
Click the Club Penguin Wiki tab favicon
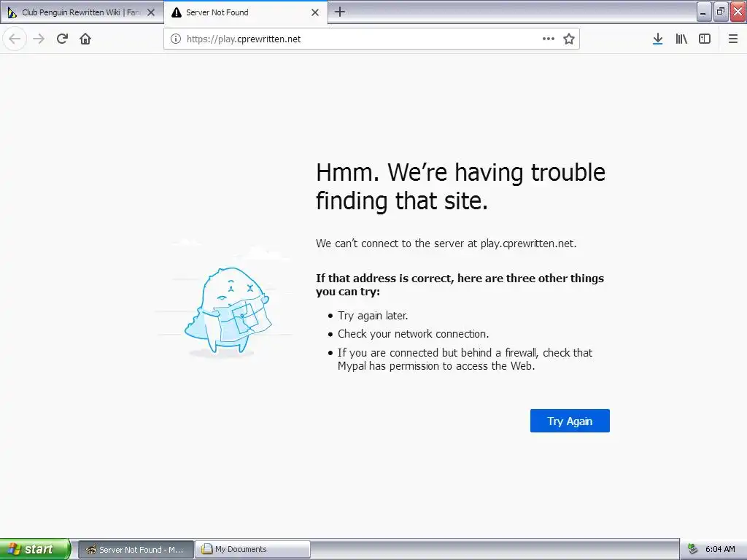(x=12, y=12)
